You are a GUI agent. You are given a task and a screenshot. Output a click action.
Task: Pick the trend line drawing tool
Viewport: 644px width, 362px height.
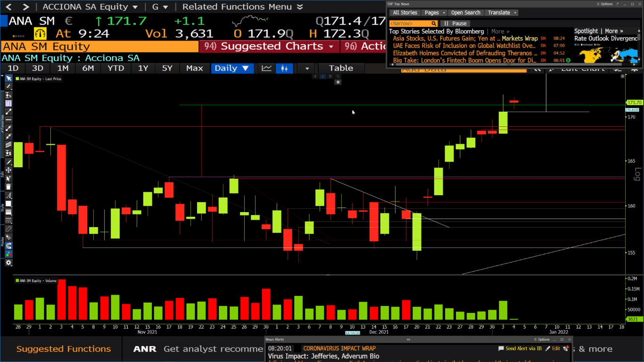[x=8, y=112]
